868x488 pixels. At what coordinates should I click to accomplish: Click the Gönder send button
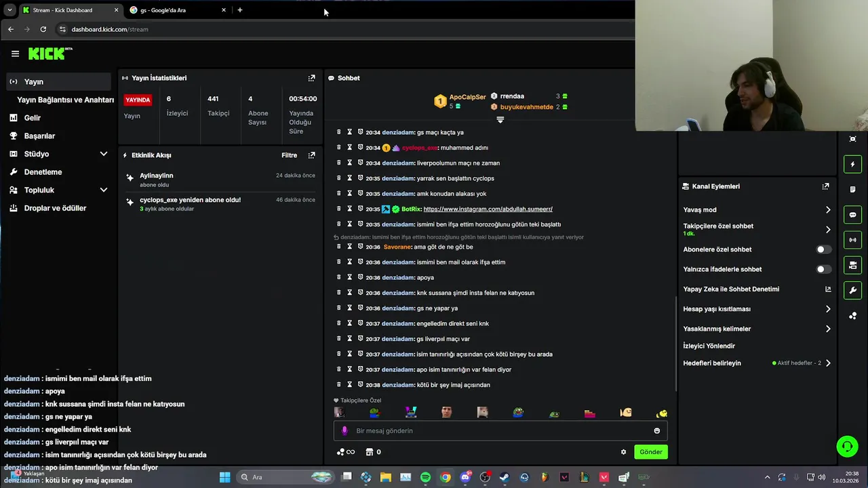pyautogui.click(x=650, y=452)
